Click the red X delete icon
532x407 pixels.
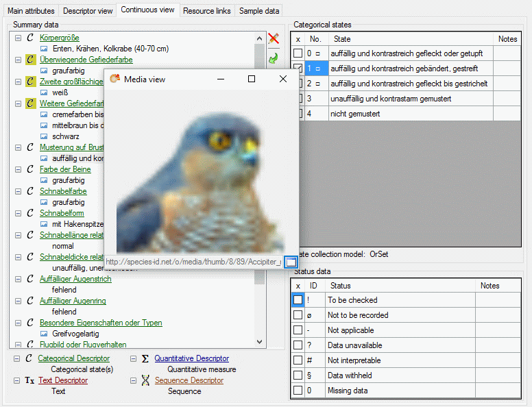[274, 38]
